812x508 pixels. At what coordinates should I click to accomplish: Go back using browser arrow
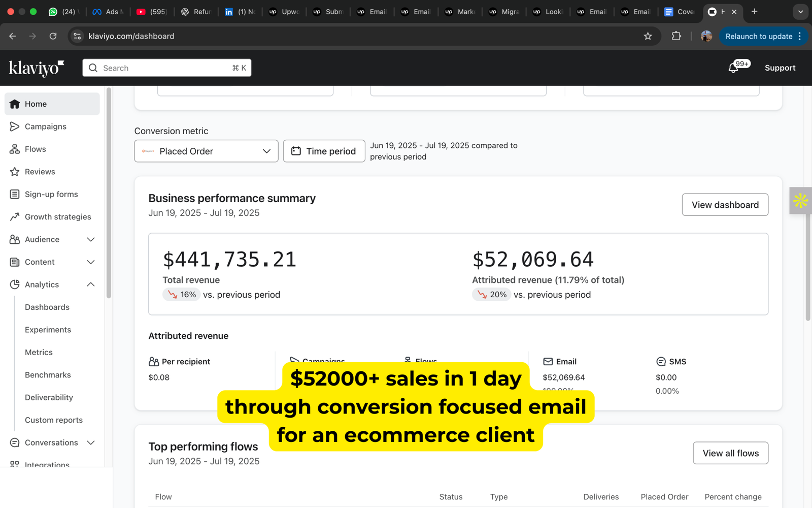[13, 36]
